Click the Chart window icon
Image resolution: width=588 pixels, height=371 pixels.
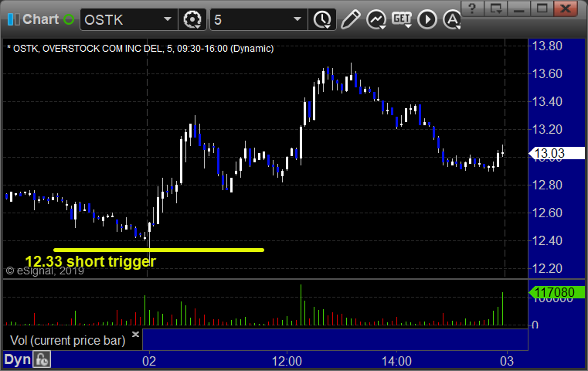tap(13, 19)
